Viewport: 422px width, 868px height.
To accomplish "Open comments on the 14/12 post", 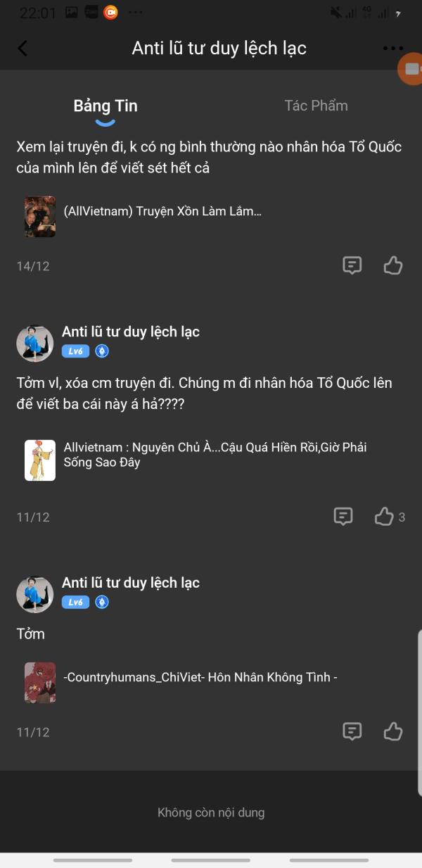I will [x=352, y=265].
